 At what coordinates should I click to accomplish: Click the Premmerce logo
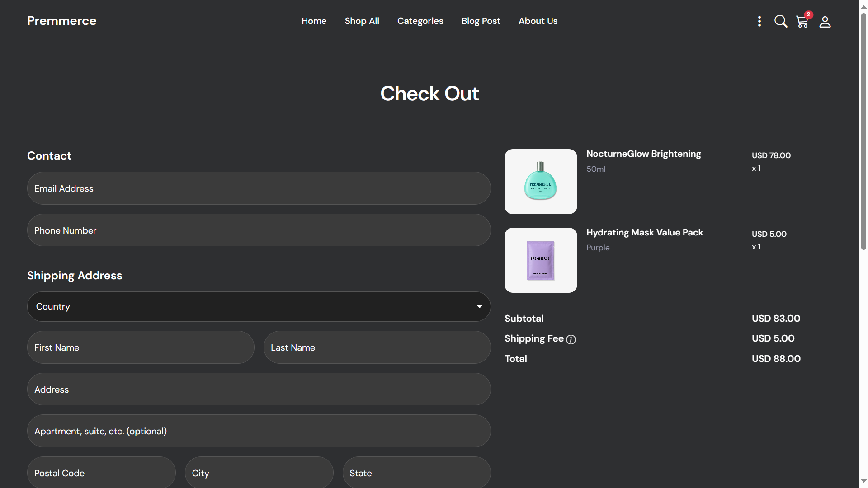coord(61,21)
